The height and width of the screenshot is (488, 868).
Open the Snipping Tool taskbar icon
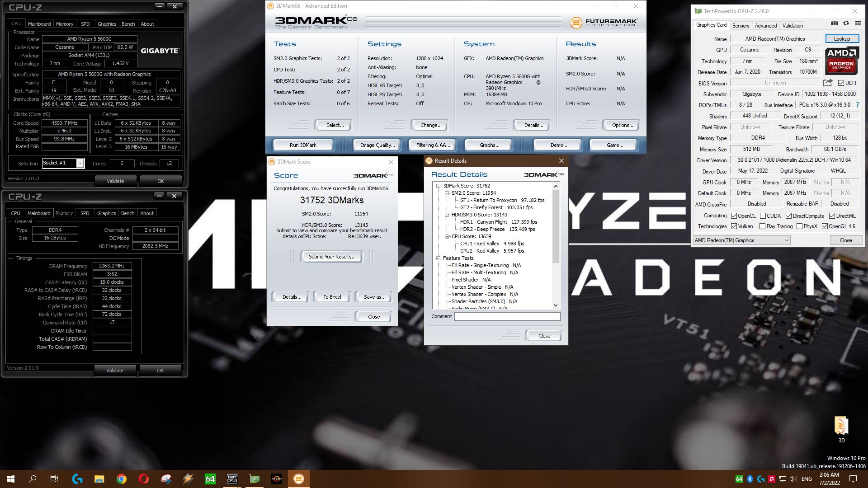click(x=166, y=479)
